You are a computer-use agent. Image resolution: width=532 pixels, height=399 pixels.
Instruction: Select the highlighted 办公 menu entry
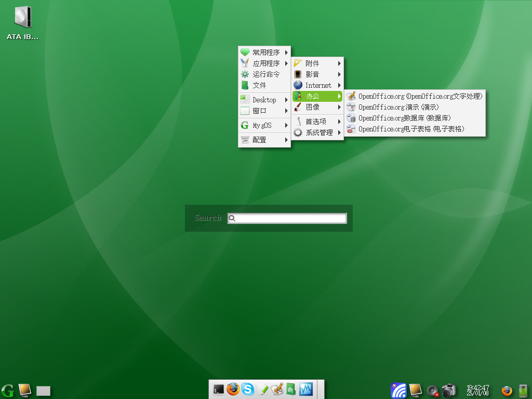(x=317, y=96)
